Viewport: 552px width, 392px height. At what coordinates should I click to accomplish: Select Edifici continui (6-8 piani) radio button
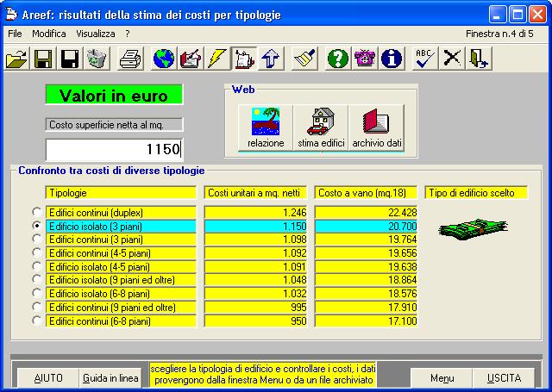pyautogui.click(x=36, y=320)
